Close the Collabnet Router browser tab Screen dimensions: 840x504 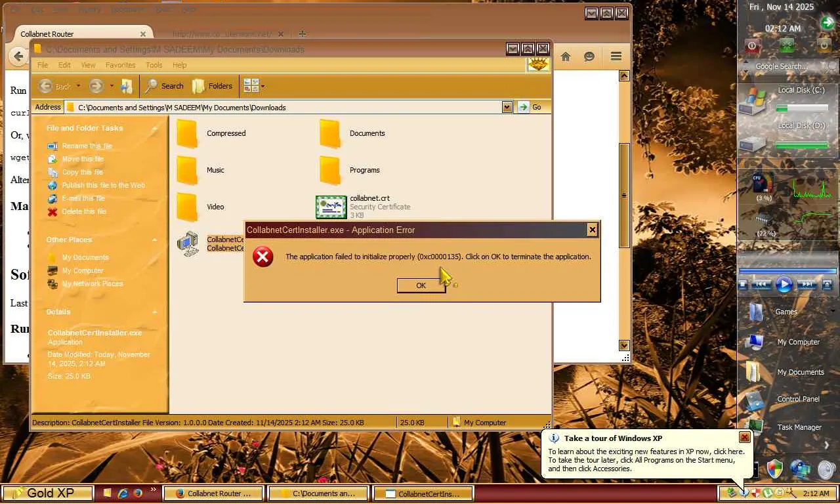[x=143, y=33]
